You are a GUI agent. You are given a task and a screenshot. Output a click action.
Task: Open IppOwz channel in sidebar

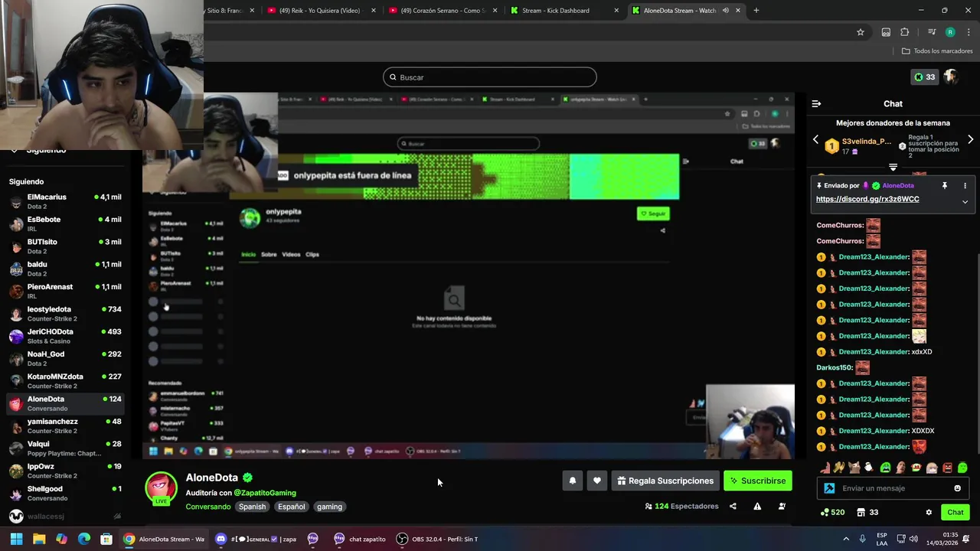(65, 471)
